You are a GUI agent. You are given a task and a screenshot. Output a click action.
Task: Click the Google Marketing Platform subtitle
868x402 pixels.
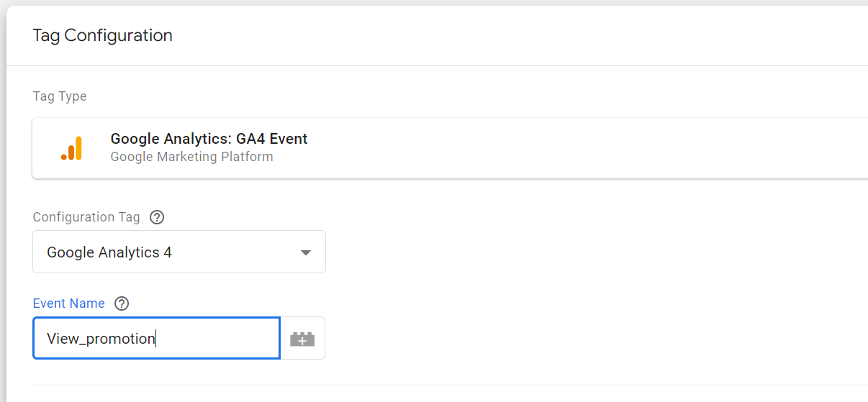pyautogui.click(x=191, y=157)
